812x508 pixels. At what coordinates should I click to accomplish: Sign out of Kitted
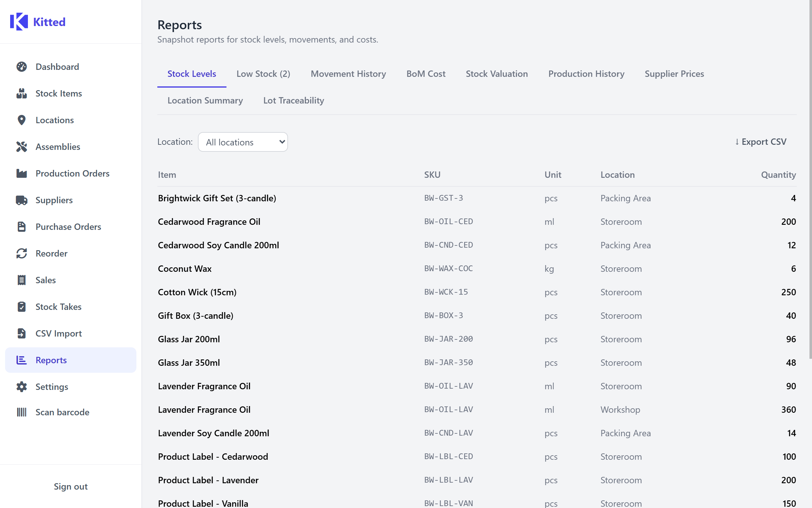70,486
